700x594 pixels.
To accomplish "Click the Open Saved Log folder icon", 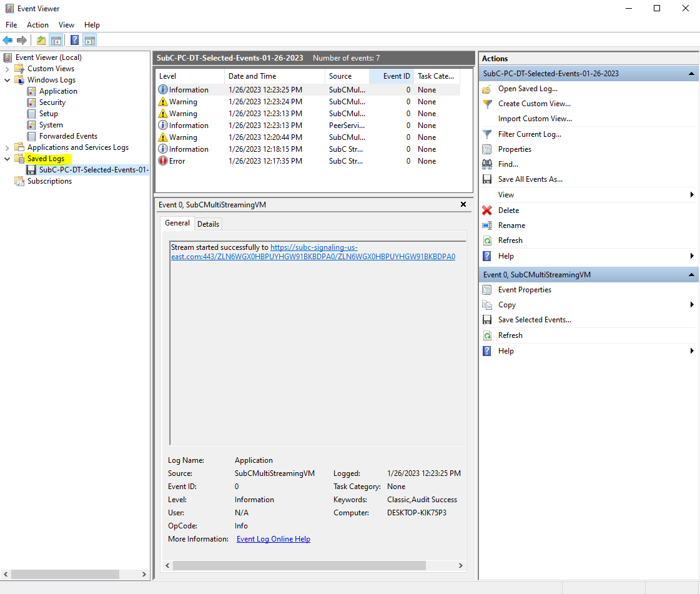I will tap(487, 89).
